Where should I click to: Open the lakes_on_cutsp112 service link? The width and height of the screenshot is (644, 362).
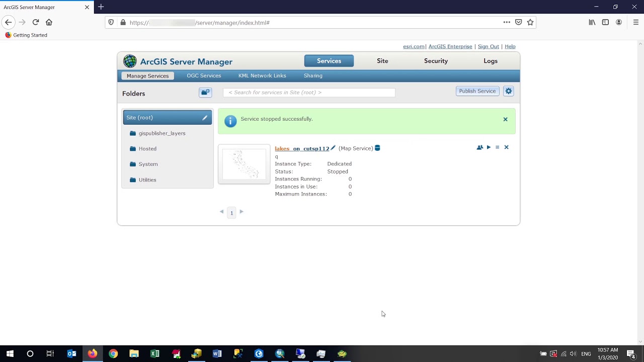[x=302, y=149]
